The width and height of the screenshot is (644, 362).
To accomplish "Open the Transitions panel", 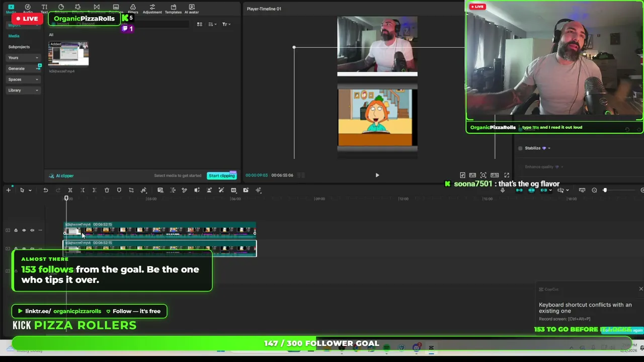I will (97, 9).
